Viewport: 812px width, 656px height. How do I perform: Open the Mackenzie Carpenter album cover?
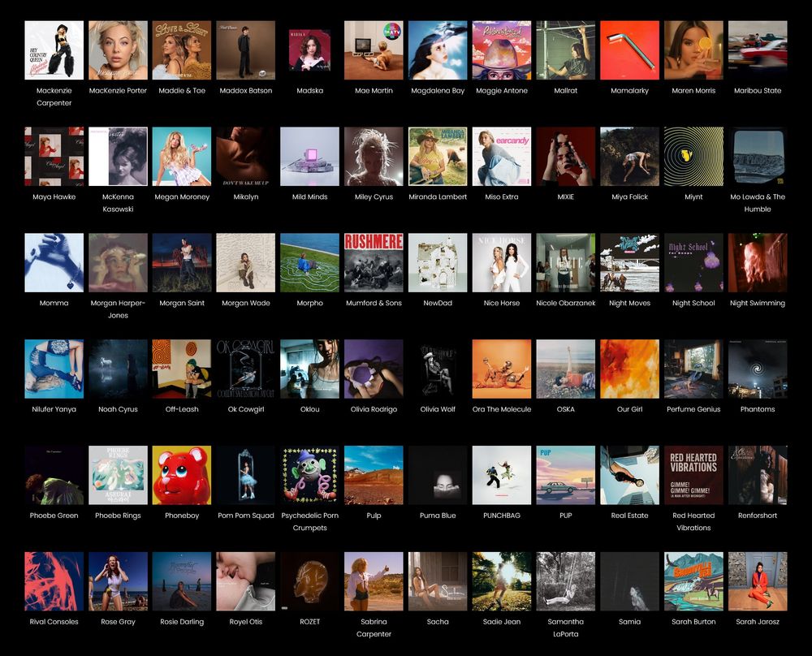54,50
